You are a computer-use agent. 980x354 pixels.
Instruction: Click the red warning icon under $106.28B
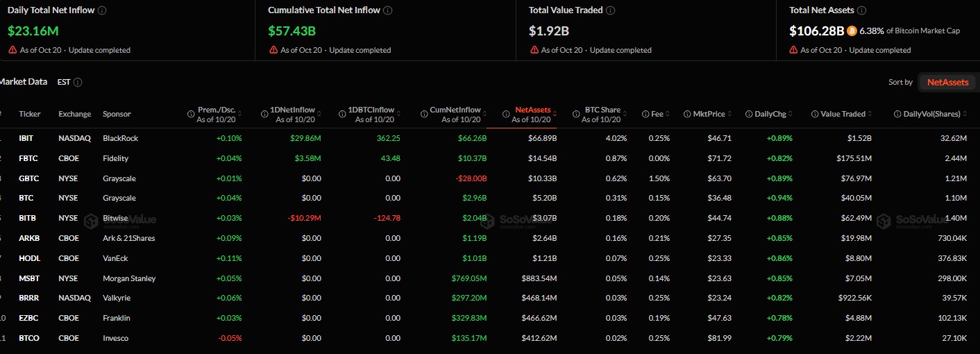pyautogui.click(x=793, y=50)
